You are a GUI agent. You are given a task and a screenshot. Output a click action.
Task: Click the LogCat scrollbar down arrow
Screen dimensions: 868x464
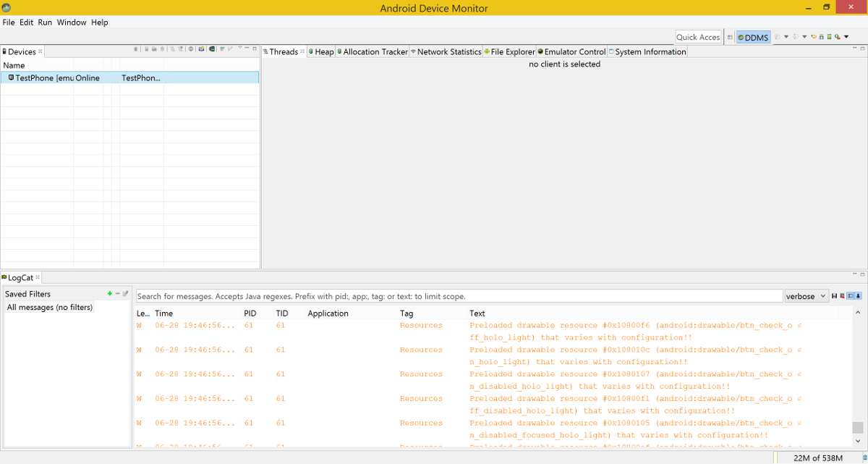pyautogui.click(x=858, y=441)
